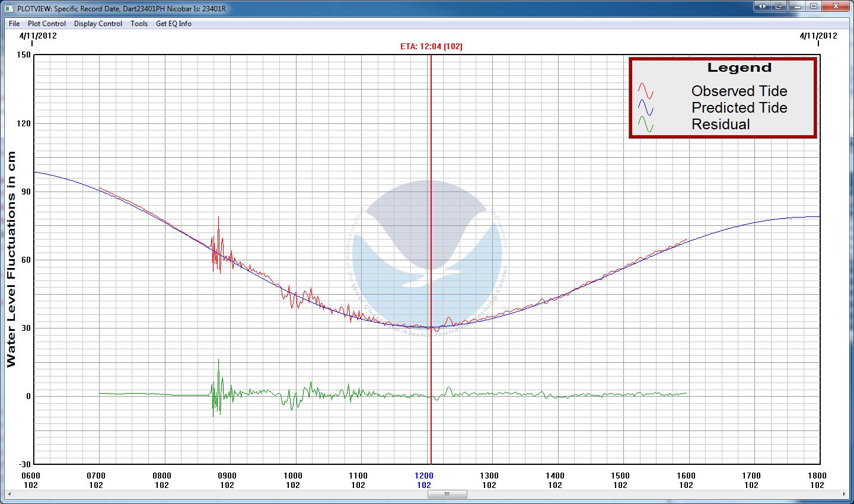
Task: Maximize the PLOTVIEW window
Action: pos(814,7)
